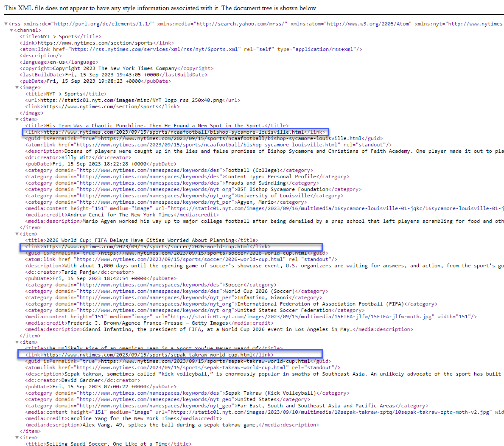Click the bishop-sycamore-louisville link element line
The image size is (504, 446).
tap(175, 132)
